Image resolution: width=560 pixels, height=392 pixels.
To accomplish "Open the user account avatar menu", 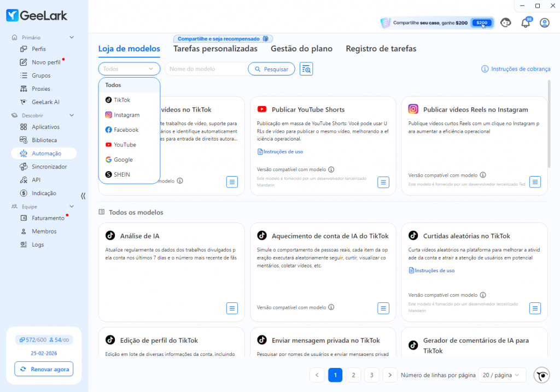I will tap(544, 23).
